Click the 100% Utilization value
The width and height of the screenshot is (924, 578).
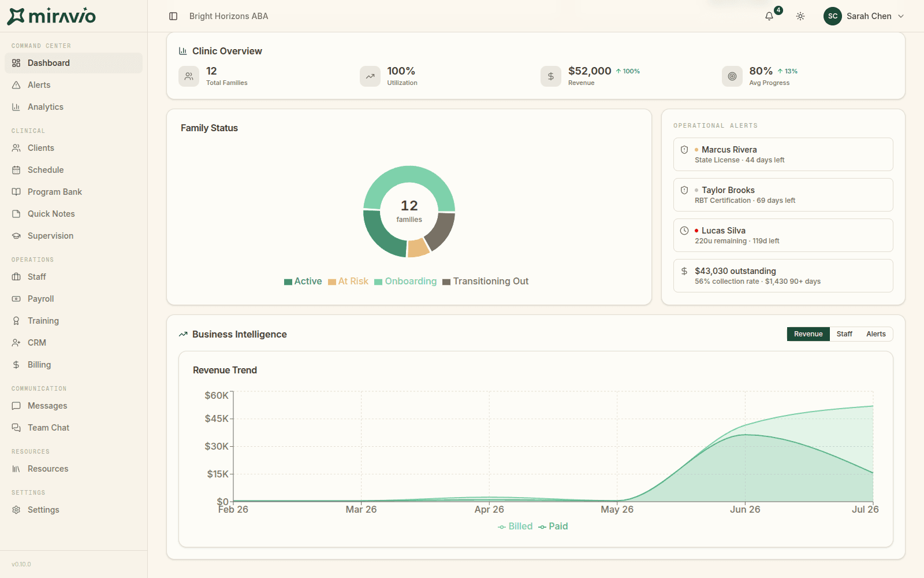pyautogui.click(x=401, y=71)
